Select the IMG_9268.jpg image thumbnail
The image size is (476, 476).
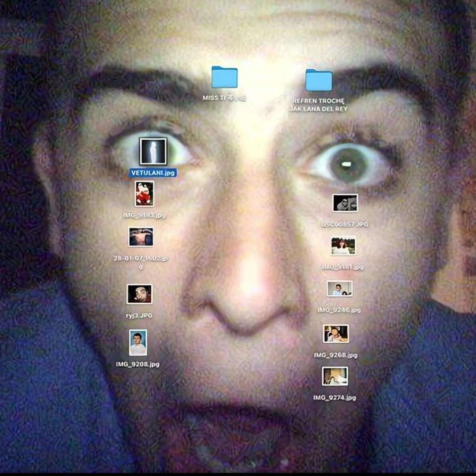(336, 334)
